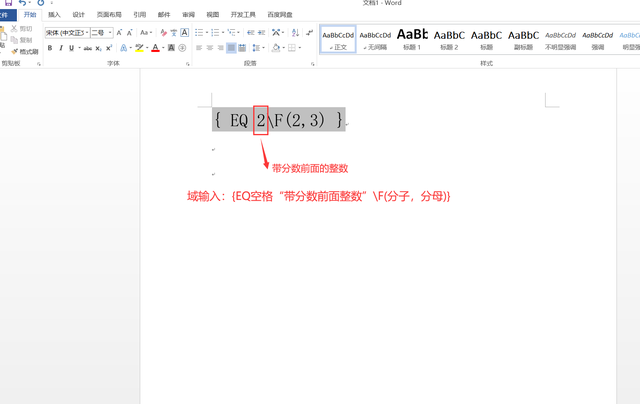
Task: Click the grow font size icon
Action: pyautogui.click(x=119, y=32)
